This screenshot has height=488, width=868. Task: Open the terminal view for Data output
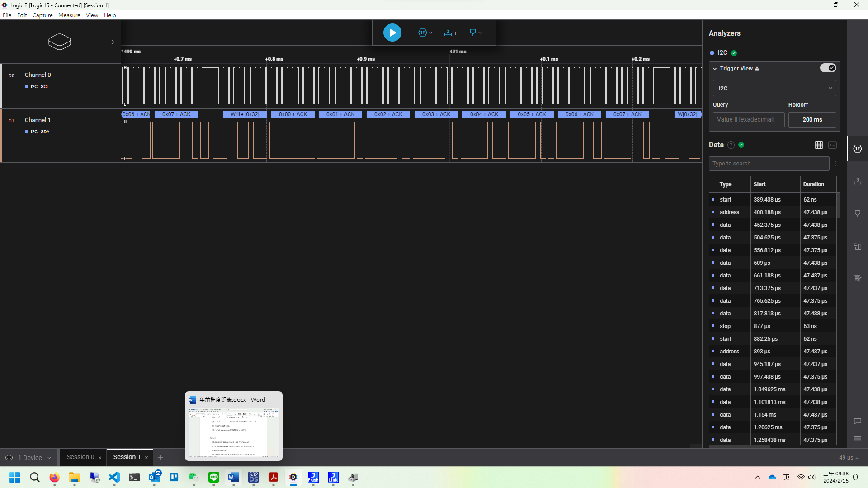click(833, 145)
